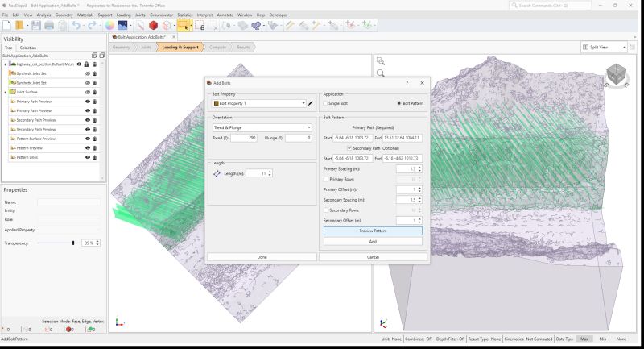Click the view cube in right viewport
This screenshot has height=349, width=644.
tap(616, 75)
